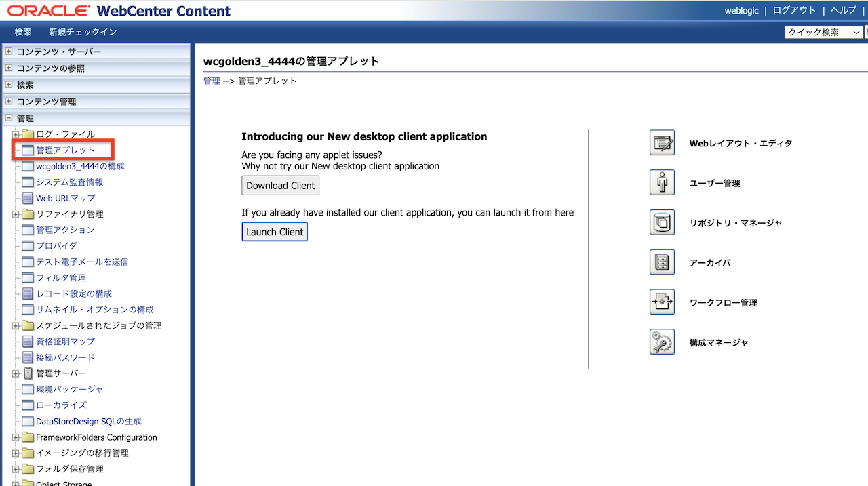Screen dimensions: 868x486
Task: Open the アーカイバ applet icon
Action: (662, 262)
